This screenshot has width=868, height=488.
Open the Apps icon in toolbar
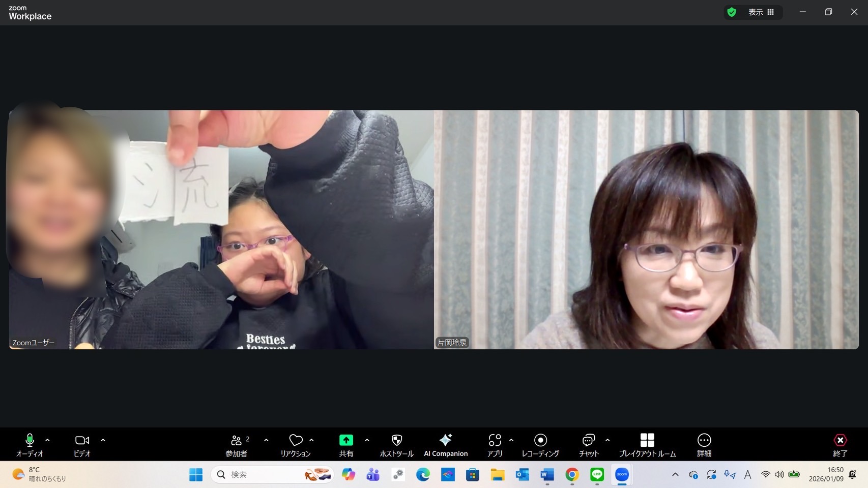(x=495, y=444)
